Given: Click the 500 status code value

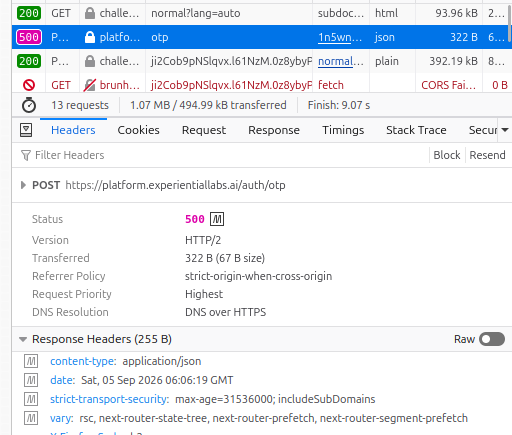Looking at the screenshot, I should (195, 219).
